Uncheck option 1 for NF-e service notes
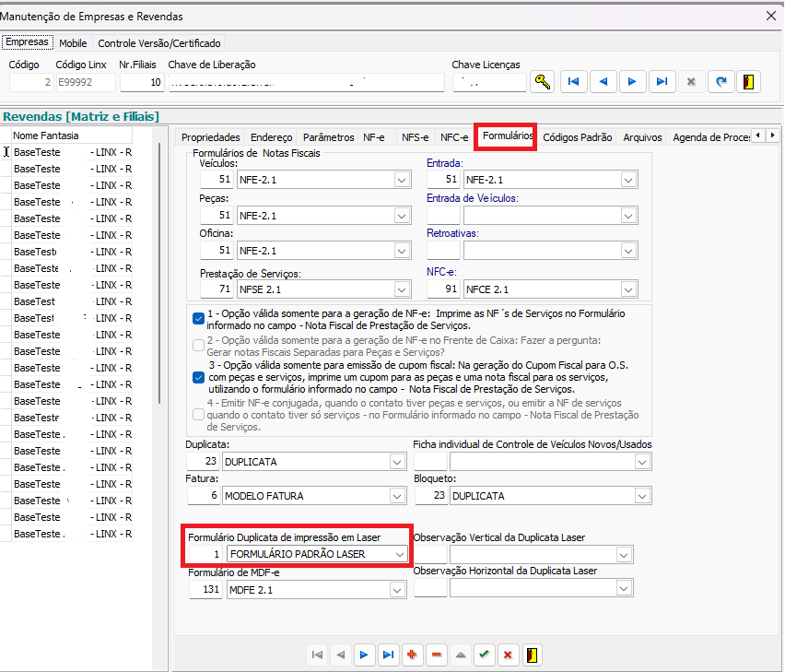Image resolution: width=785 pixels, height=672 pixels. (198, 319)
